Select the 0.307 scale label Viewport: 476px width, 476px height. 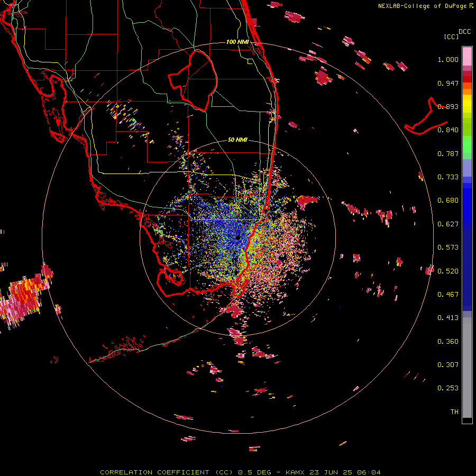[448, 365]
